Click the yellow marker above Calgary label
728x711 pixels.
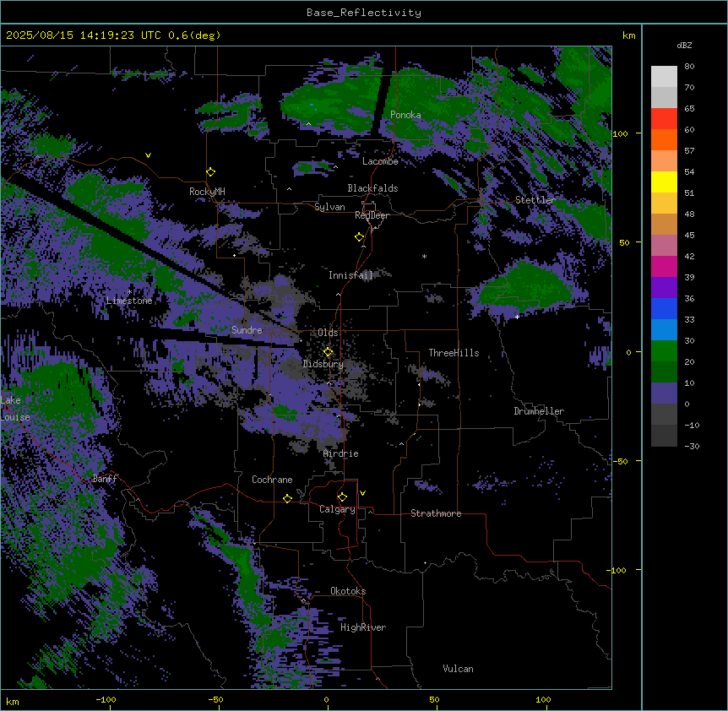(342, 497)
